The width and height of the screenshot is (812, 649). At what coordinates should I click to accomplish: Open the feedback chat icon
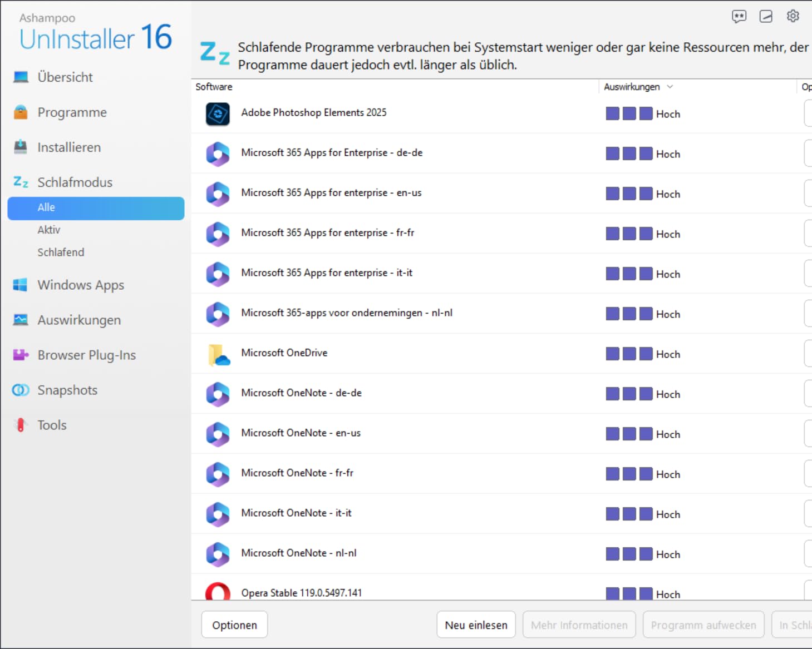(x=739, y=16)
